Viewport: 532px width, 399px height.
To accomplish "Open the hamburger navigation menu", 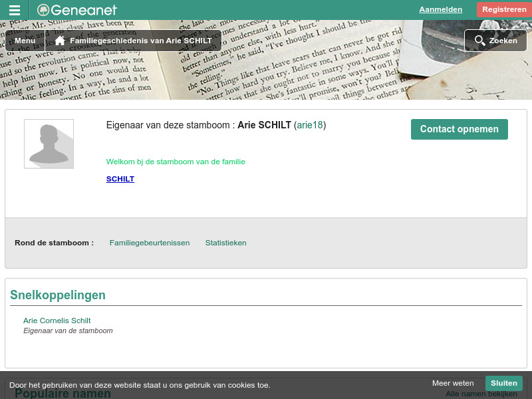I will 14,9.
